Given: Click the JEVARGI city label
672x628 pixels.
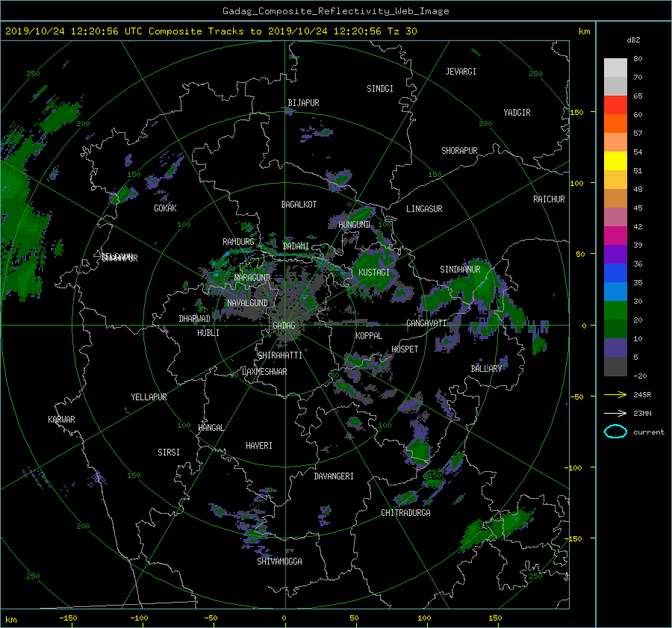Looking at the screenshot, I should pyautogui.click(x=461, y=72).
